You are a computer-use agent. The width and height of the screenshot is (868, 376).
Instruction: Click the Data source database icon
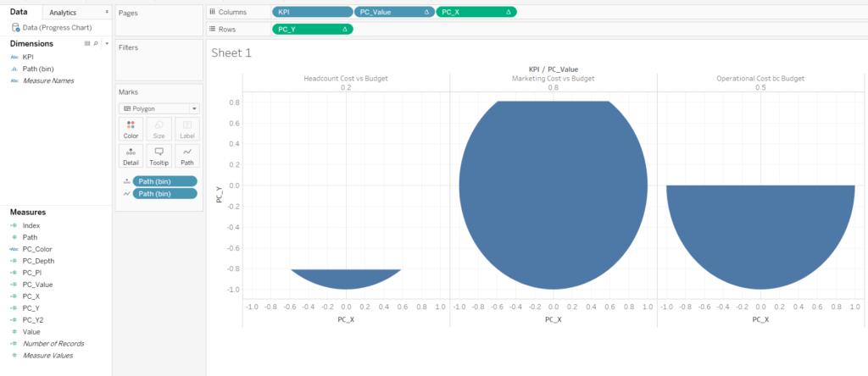16,27
